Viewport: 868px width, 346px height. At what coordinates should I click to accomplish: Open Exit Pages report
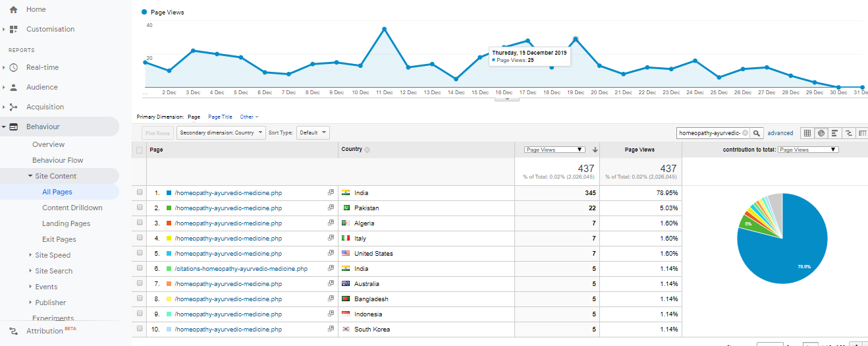59,239
